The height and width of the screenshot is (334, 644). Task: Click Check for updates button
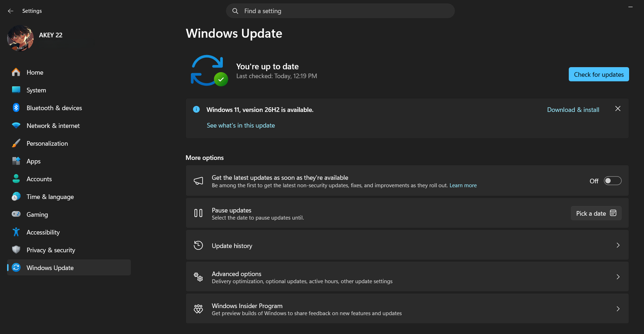599,74
